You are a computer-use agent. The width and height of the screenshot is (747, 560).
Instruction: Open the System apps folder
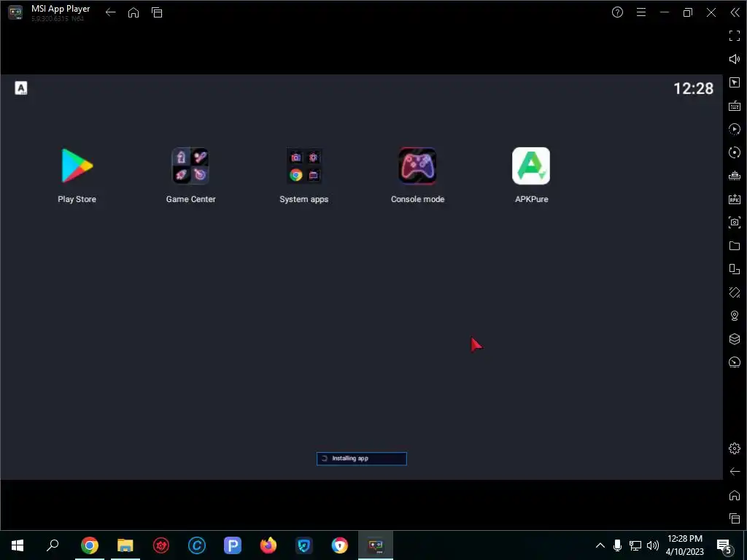[x=304, y=166]
